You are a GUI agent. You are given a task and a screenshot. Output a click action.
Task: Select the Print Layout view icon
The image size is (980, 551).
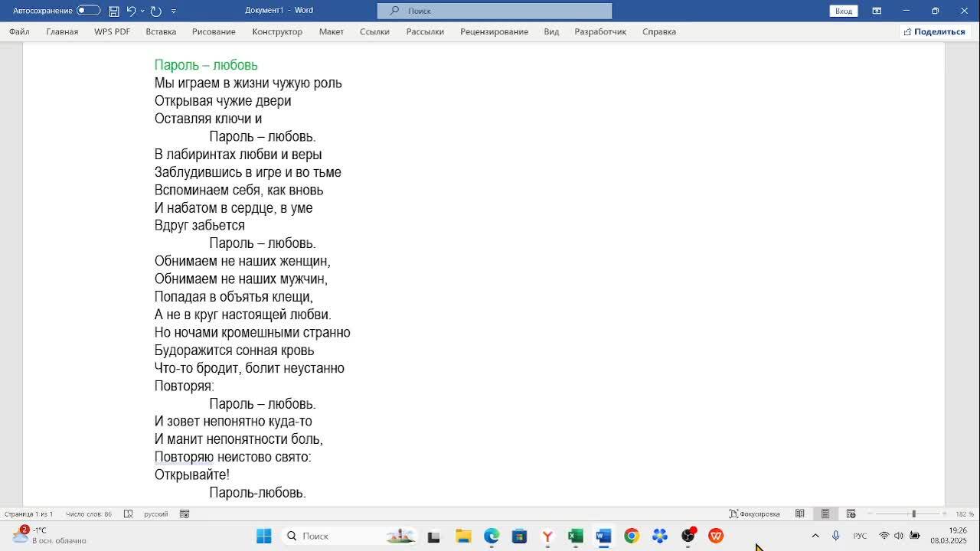(x=825, y=514)
